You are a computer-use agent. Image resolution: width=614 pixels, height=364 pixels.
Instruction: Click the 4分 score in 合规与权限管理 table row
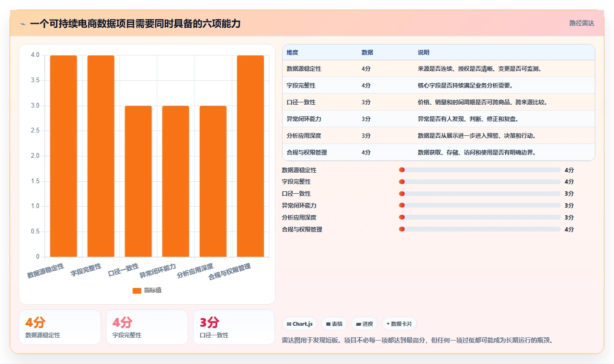click(x=366, y=153)
